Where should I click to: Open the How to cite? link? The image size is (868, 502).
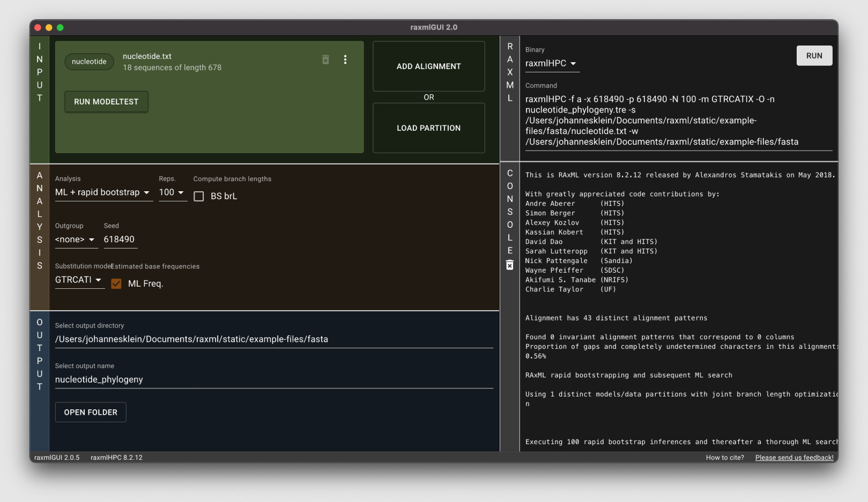pyautogui.click(x=725, y=458)
